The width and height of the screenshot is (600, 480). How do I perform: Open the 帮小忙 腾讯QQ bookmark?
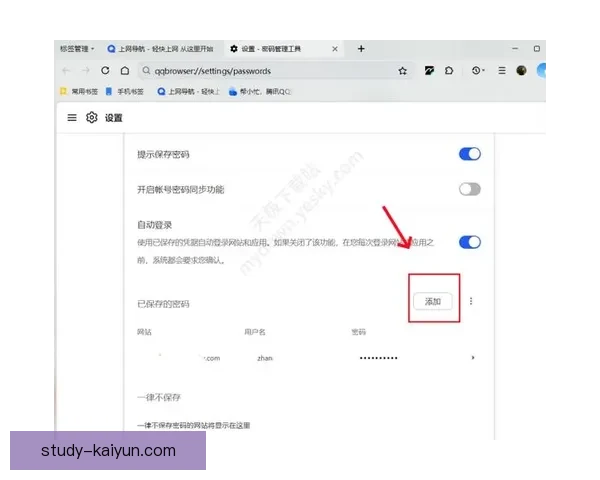pos(260,91)
